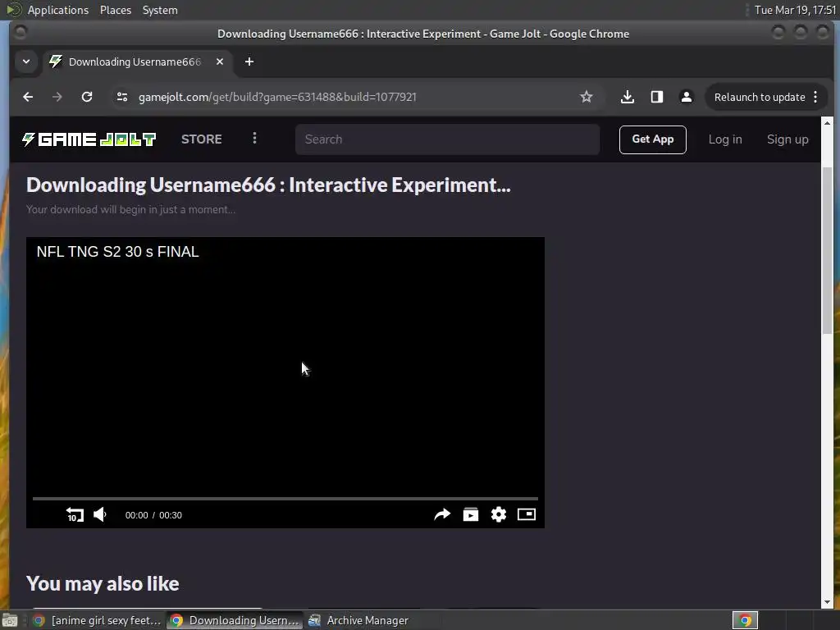Click window menu button in title bar
The image size is (840, 630).
(21, 33)
